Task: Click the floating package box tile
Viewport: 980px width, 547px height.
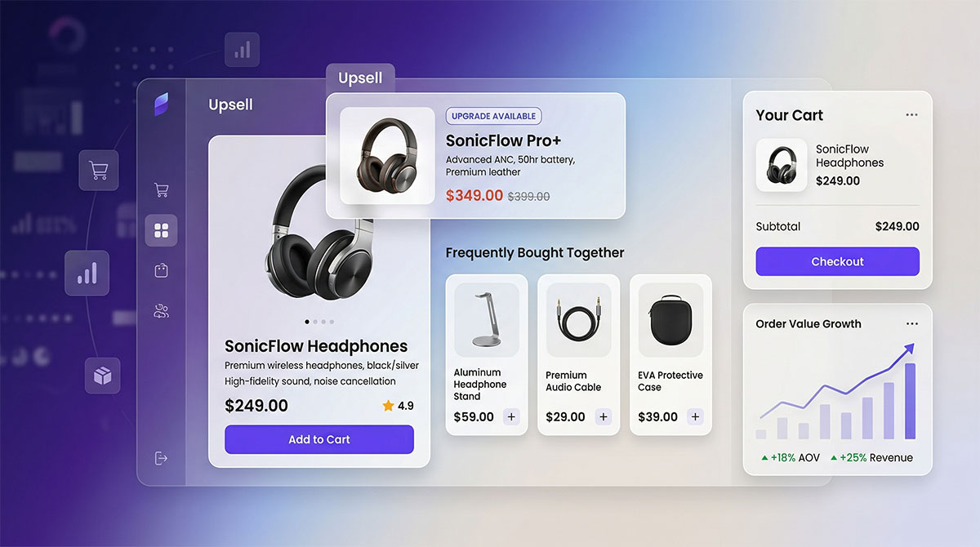Action: (x=102, y=376)
